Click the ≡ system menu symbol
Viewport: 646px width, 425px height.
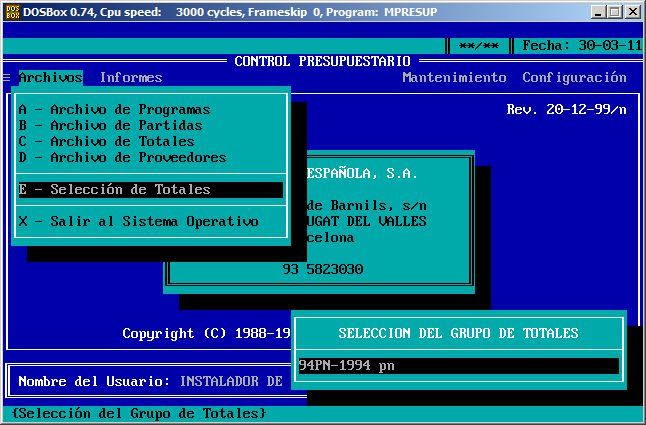[7, 78]
